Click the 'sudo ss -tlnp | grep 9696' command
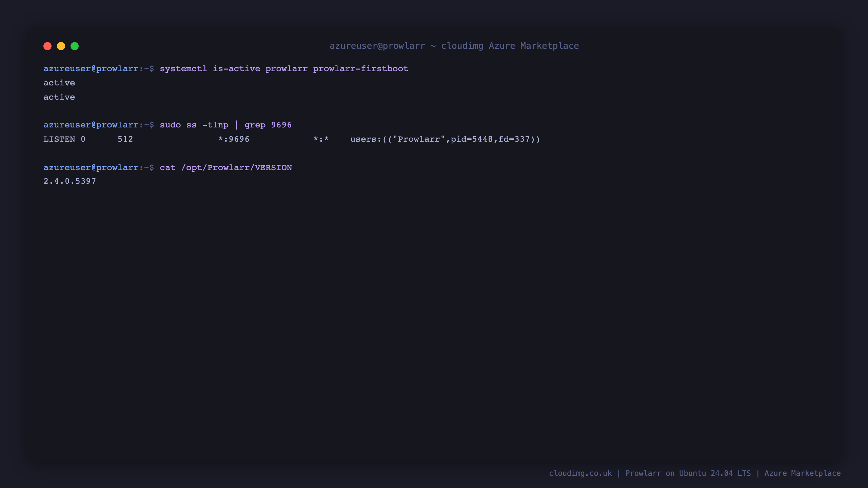Image resolution: width=868 pixels, height=488 pixels. click(x=225, y=125)
